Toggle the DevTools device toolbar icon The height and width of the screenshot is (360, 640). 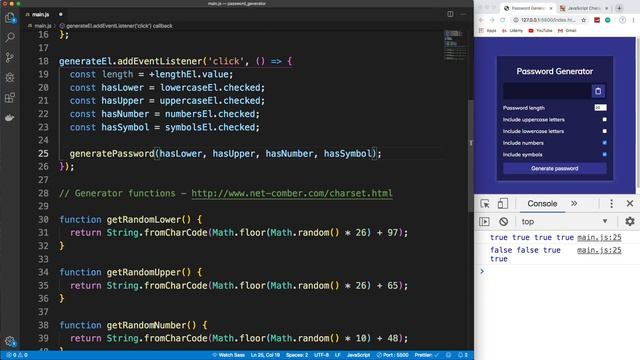click(x=503, y=203)
